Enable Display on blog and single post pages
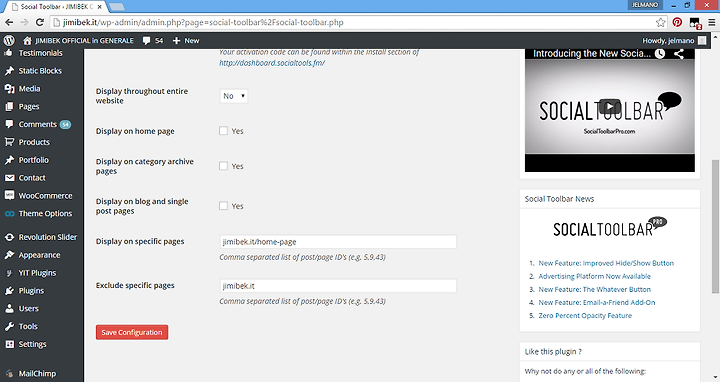Image resolution: width=720 pixels, height=382 pixels. tap(223, 206)
